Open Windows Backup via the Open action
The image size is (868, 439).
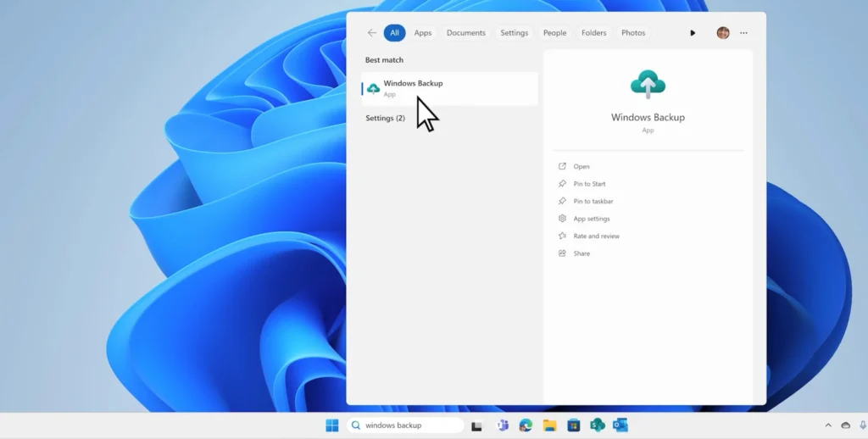pyautogui.click(x=581, y=166)
